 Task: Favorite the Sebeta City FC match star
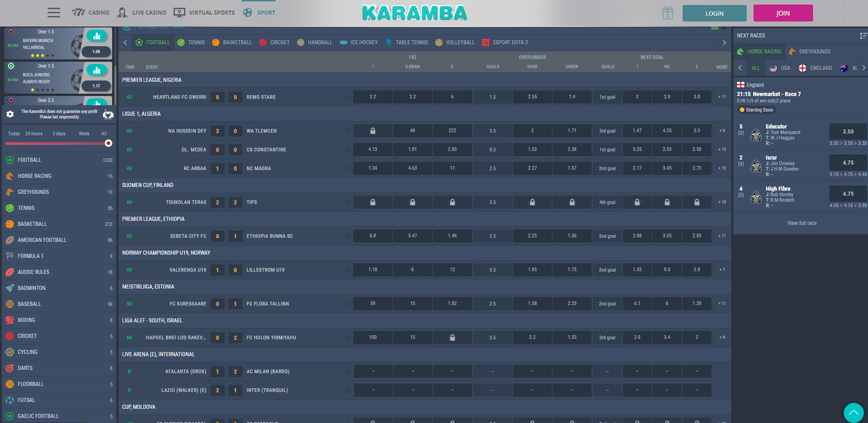click(347, 236)
